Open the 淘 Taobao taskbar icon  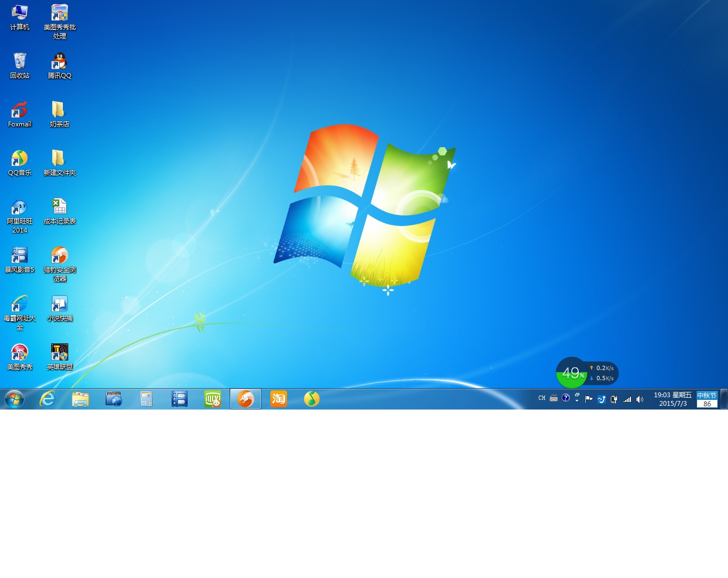pyautogui.click(x=279, y=399)
